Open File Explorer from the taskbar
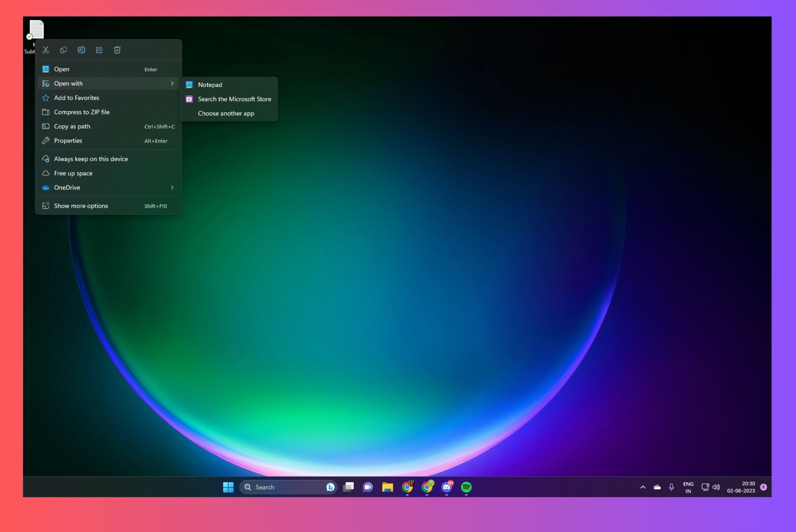The image size is (796, 532). [388, 487]
